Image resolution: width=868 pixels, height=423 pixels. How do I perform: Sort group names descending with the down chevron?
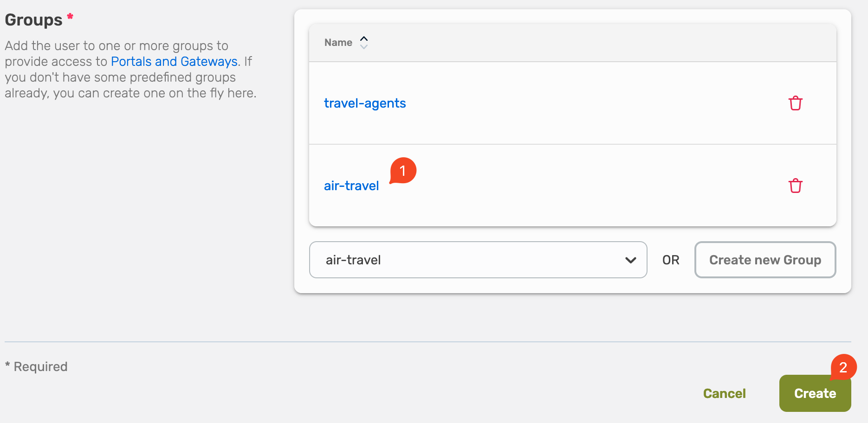364,46
